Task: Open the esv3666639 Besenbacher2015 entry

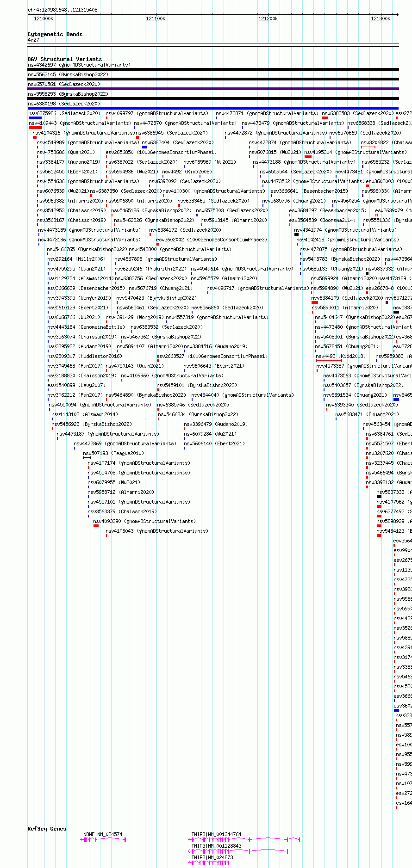Action: (86, 288)
